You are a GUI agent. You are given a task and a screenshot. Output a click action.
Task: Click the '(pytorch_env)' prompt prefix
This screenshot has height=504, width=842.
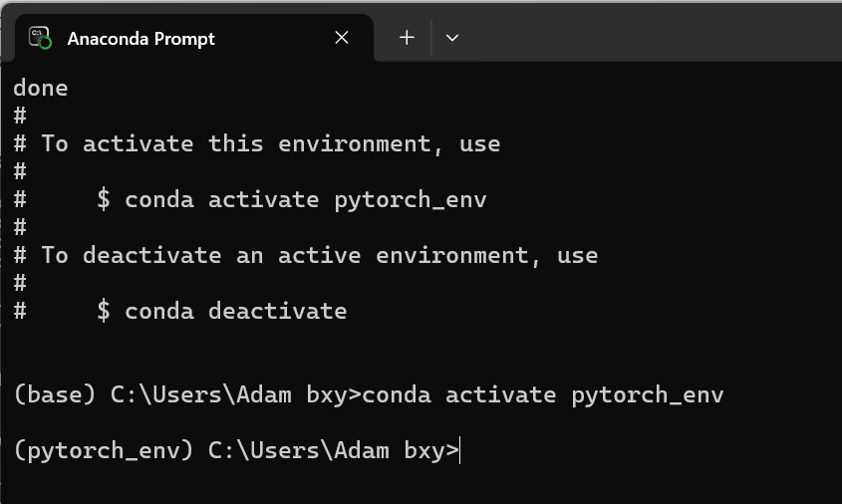click(104, 451)
